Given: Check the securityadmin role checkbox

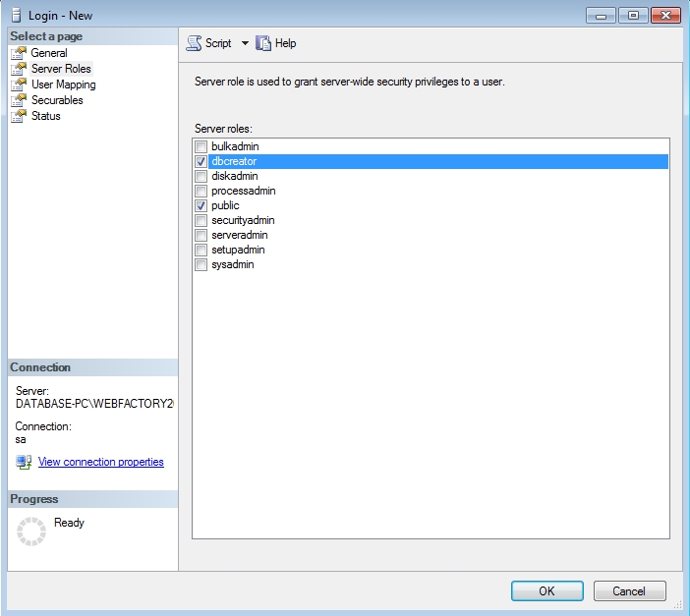Looking at the screenshot, I should (x=201, y=221).
